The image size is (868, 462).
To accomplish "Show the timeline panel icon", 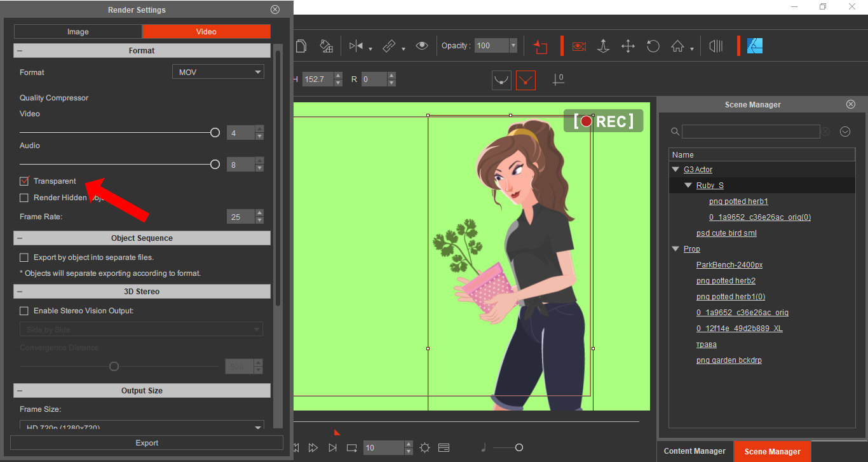I will pos(444,448).
